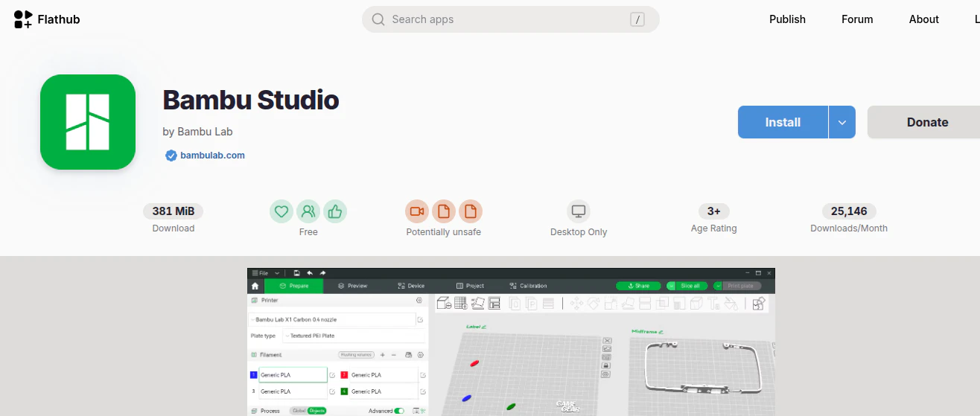
Task: Click the blue filament 1 color swatch
Action: 253,375
